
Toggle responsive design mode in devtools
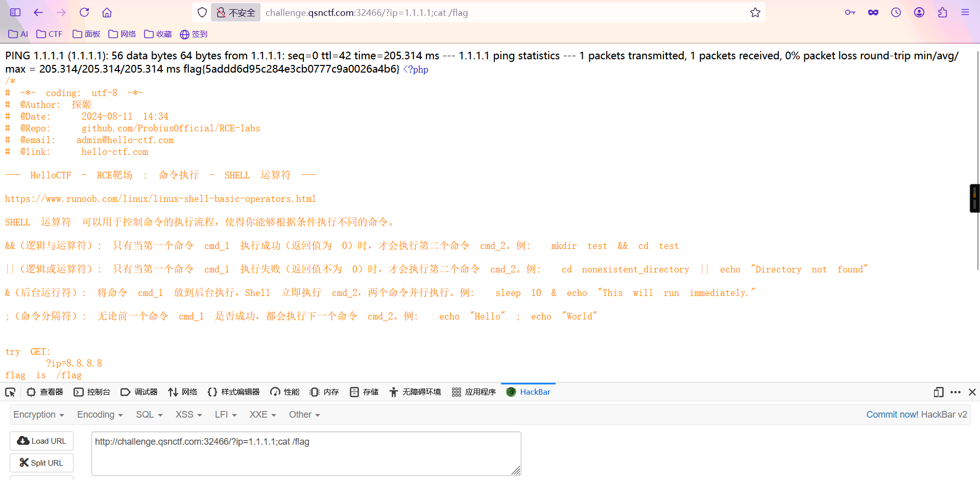tap(938, 392)
